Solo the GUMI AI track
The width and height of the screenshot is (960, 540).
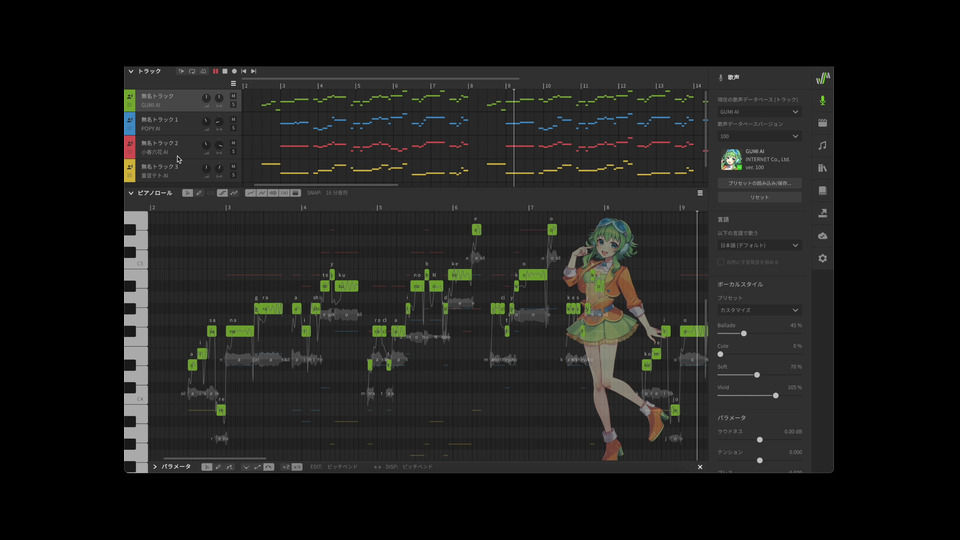233,105
